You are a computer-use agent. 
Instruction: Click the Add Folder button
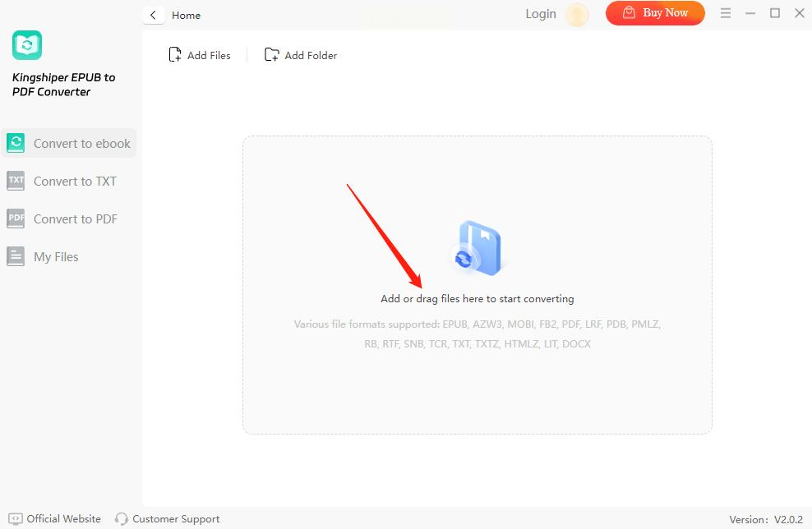(300, 55)
